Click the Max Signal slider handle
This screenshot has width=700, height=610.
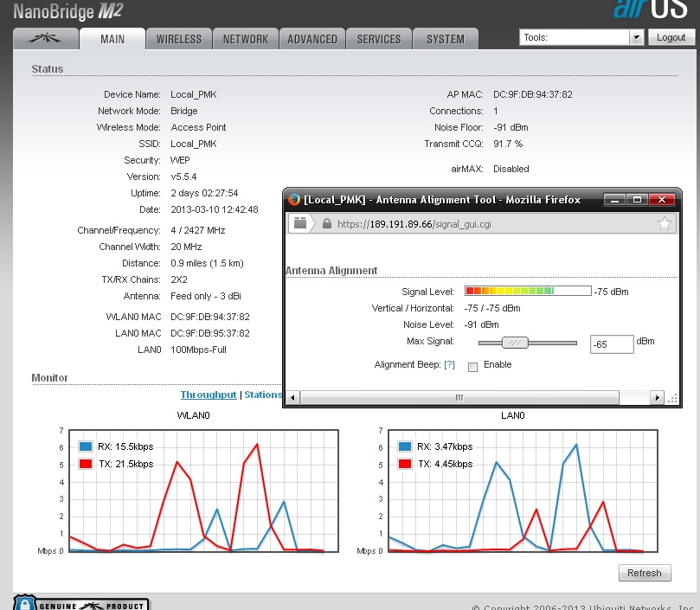coord(515,343)
